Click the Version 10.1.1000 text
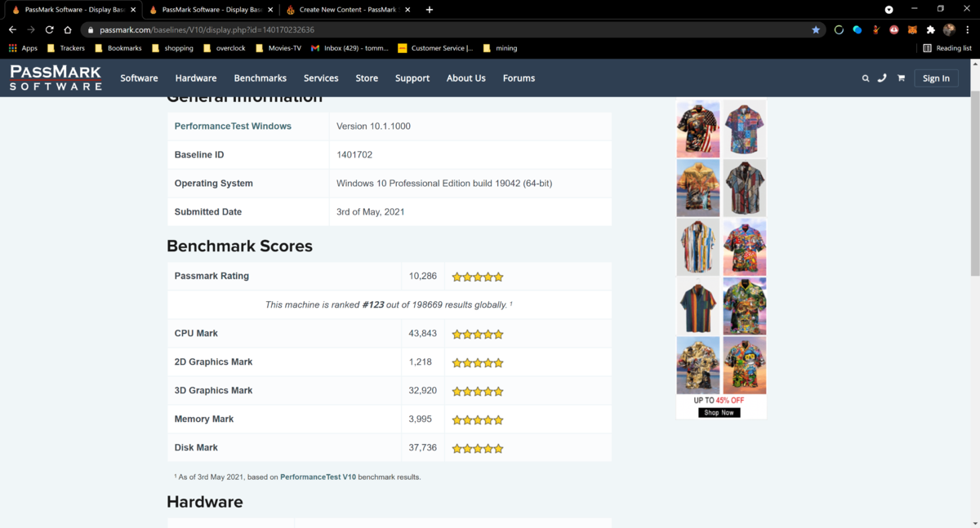The width and height of the screenshot is (980, 528). click(373, 126)
